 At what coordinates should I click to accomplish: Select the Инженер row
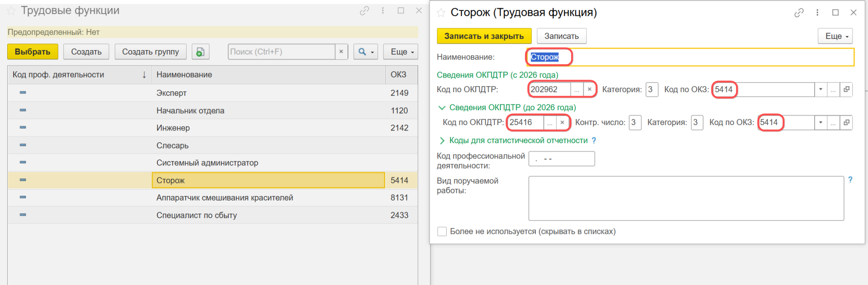(212, 128)
